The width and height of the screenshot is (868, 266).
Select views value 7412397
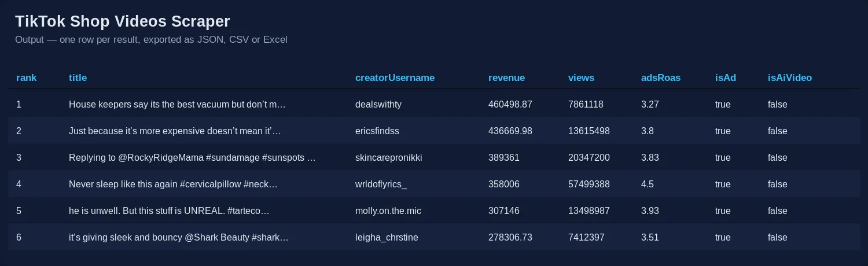click(586, 238)
